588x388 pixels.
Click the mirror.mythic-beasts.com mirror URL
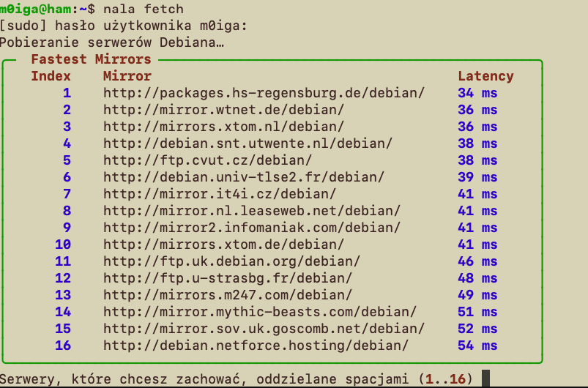(x=260, y=313)
